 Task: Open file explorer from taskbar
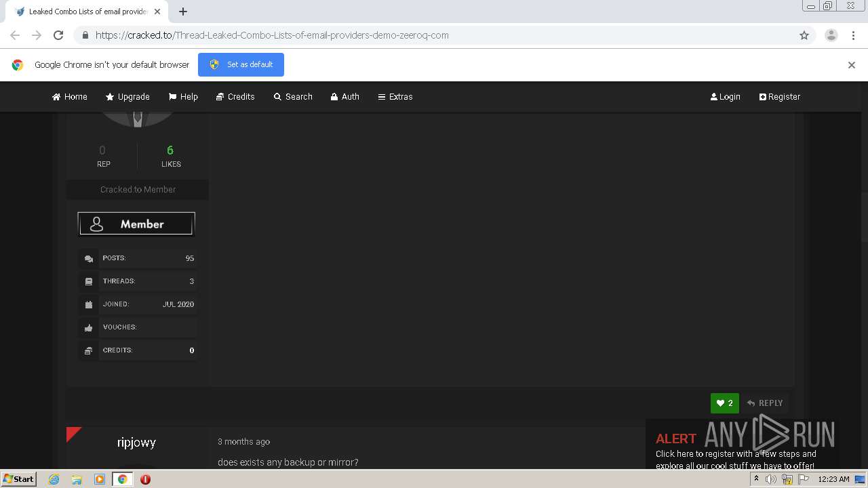(x=77, y=479)
